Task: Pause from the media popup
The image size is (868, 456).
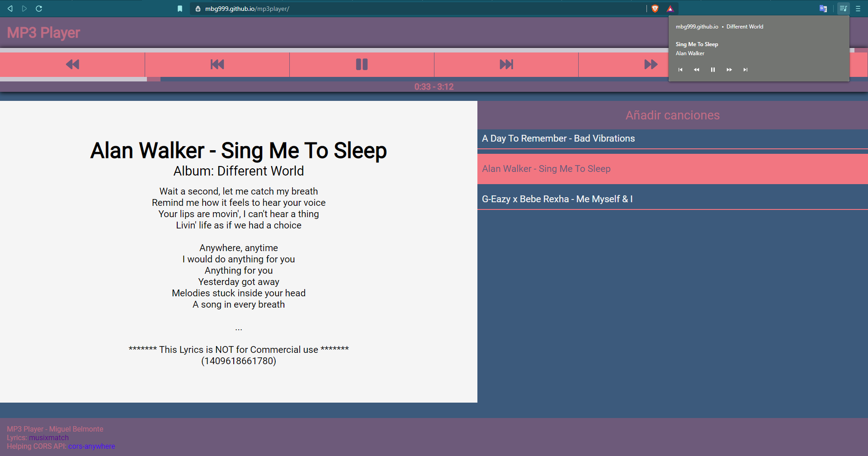Action: click(713, 70)
